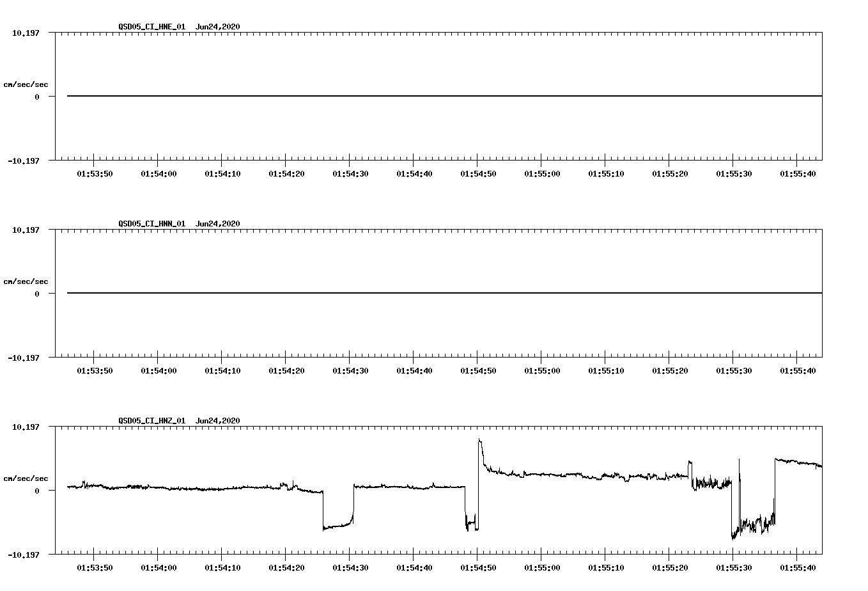868x591 pixels.
Task: Click 01:54:00 time label under HNZ plot
Action: pos(159,567)
